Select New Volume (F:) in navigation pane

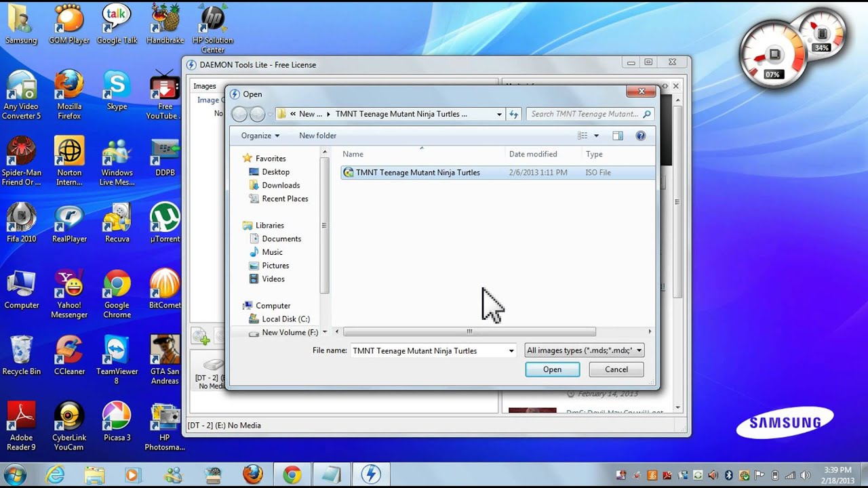pos(283,332)
